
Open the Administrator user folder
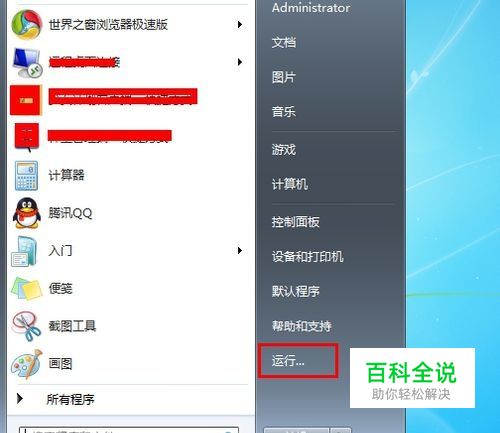[311, 7]
